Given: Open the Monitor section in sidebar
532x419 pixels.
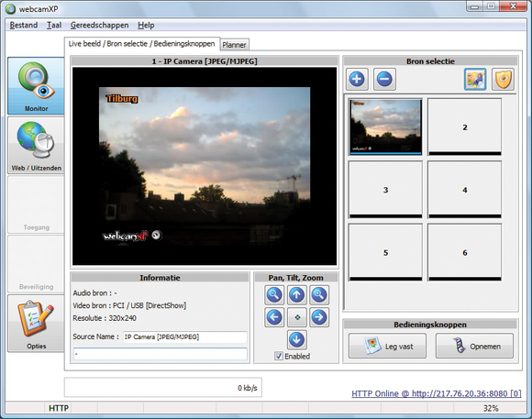Looking at the screenshot, I should click(36, 85).
